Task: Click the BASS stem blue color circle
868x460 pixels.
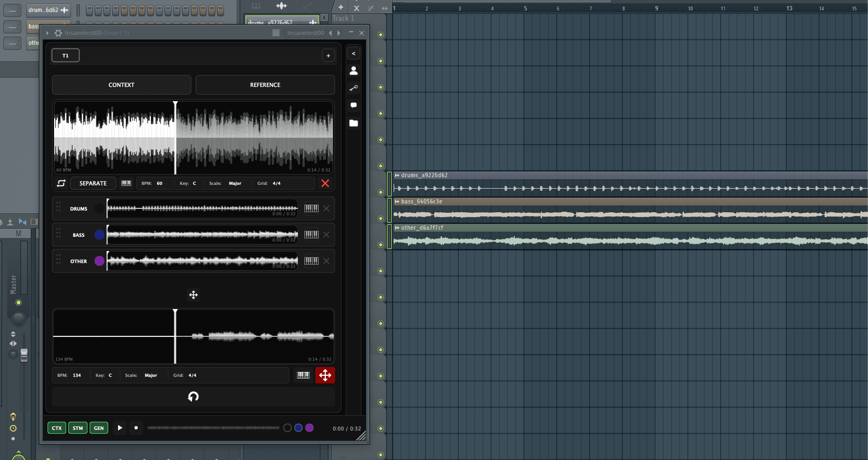Action: [x=99, y=235]
